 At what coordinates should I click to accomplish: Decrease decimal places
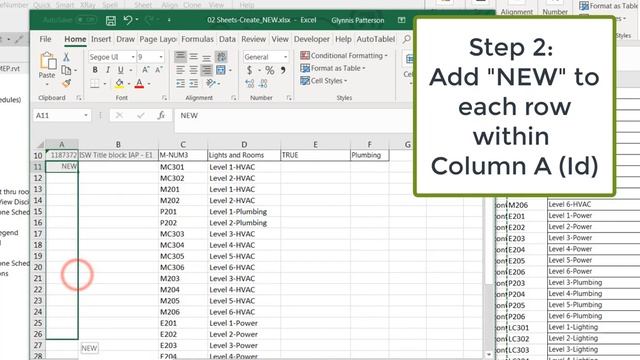click(x=263, y=84)
